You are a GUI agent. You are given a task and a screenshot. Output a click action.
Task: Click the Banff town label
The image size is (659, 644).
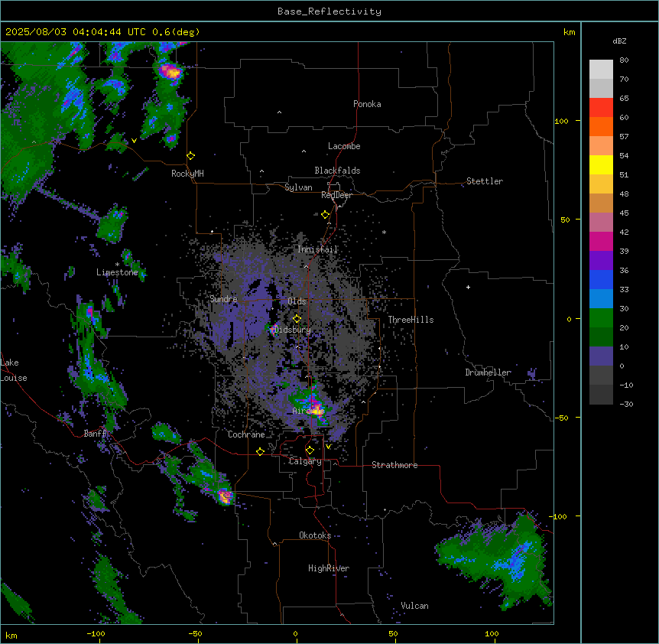click(96, 434)
